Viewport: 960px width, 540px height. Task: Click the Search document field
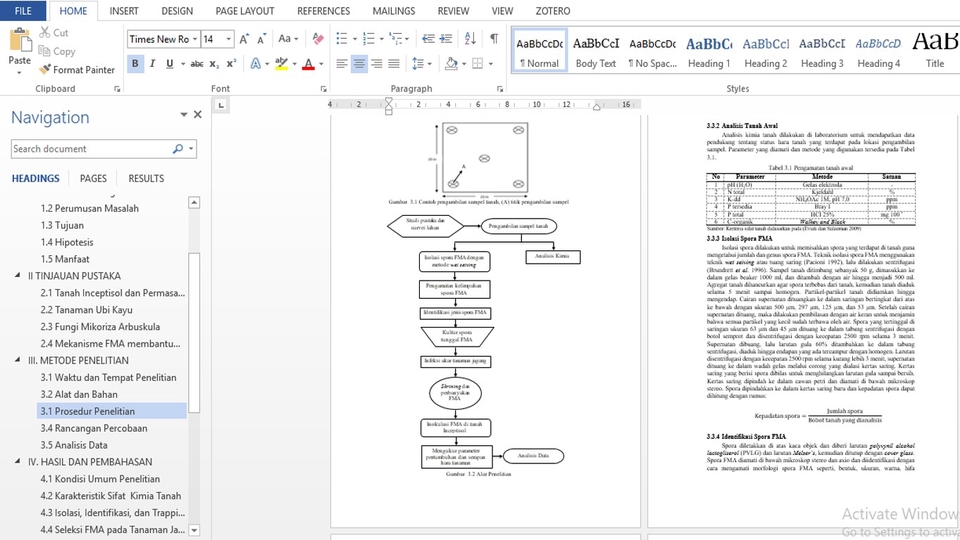tap(91, 149)
